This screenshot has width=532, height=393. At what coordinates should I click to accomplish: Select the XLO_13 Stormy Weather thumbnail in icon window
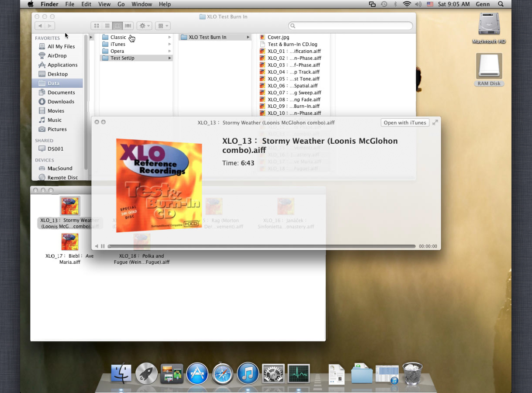70,206
